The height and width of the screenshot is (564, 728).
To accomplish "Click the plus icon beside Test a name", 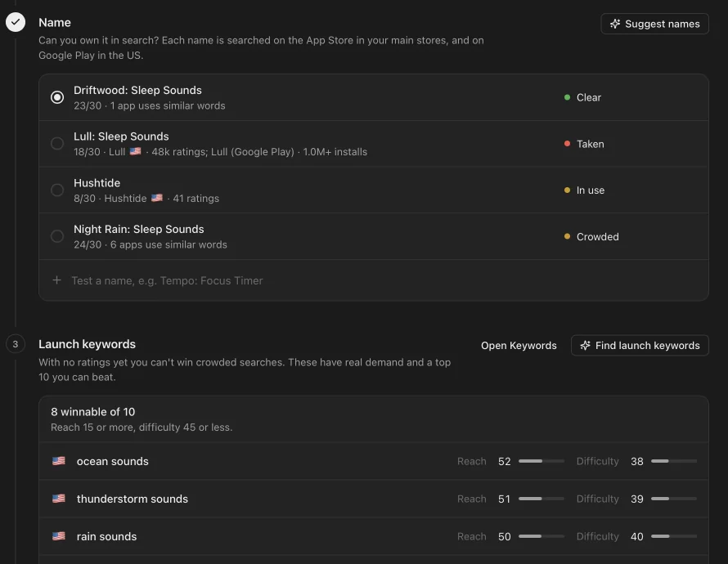I will tap(56, 280).
